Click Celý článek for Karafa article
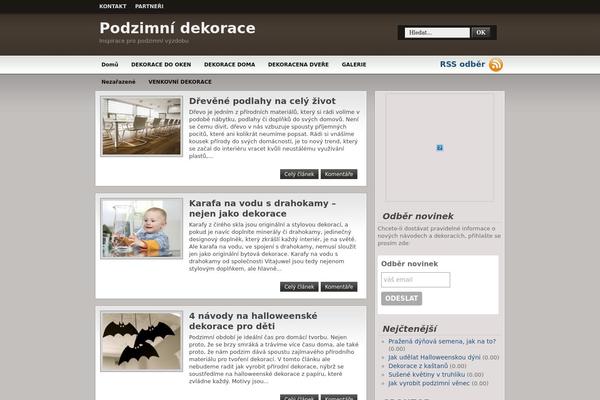The height and width of the screenshot is (400, 600). pyautogui.click(x=299, y=287)
